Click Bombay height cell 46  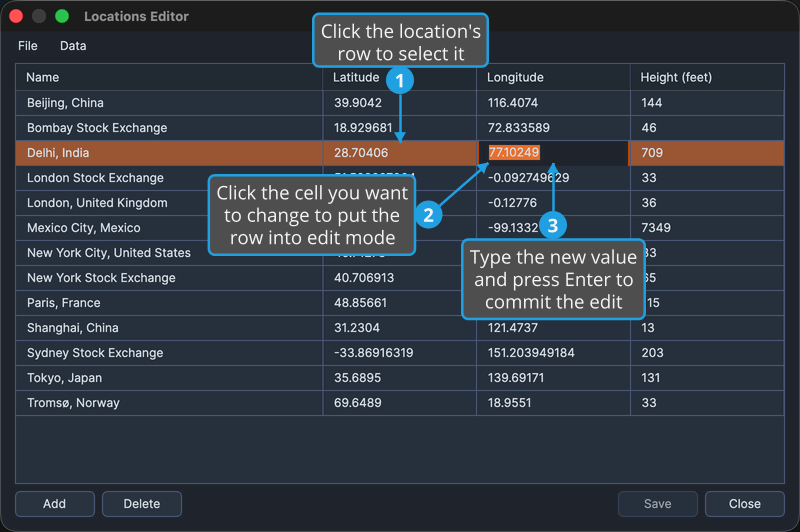(707, 128)
